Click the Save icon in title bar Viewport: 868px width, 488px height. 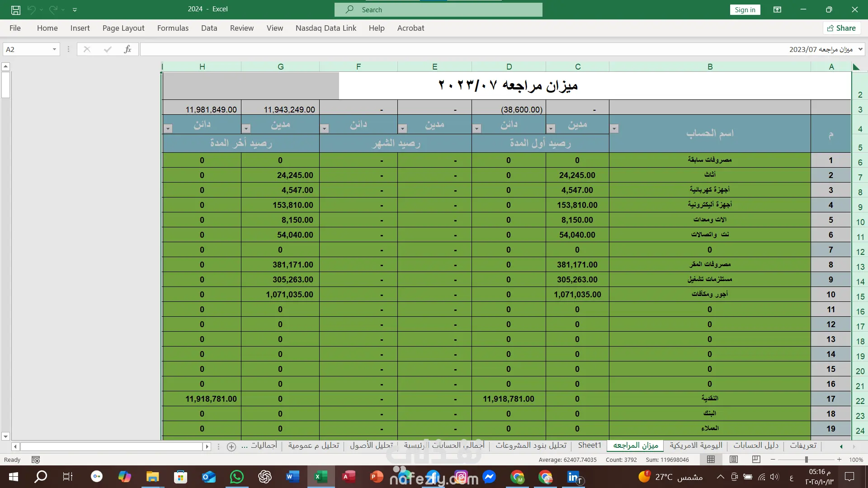click(16, 9)
